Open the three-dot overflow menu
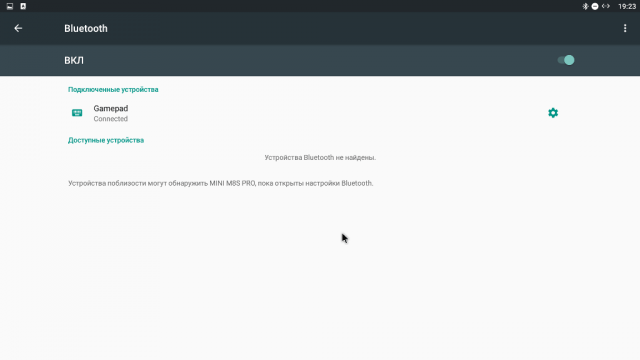Image resolution: width=640 pixels, height=360 pixels. 625,28
